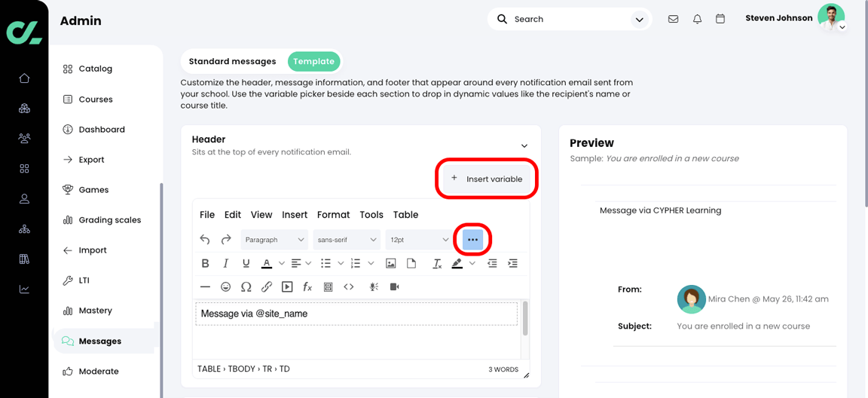Insert a hyperlink with the chain icon
Screen dimensions: 868x398
click(x=266, y=286)
